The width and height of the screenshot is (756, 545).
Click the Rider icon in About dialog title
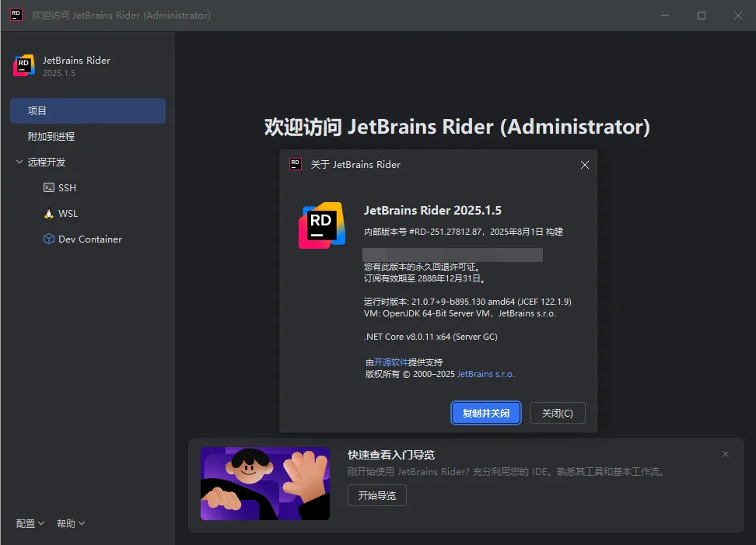point(296,164)
